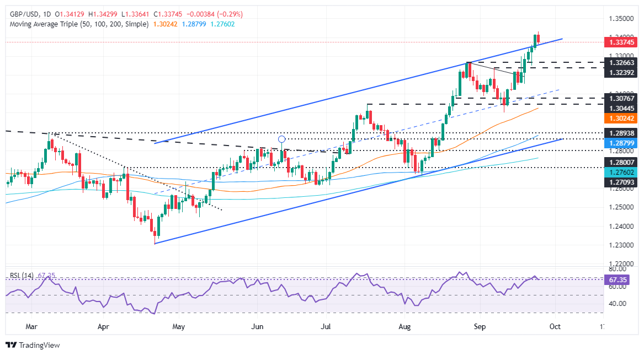This screenshot has width=644, height=355.
Task: Click the circle marker above June candles
Action: point(281,139)
